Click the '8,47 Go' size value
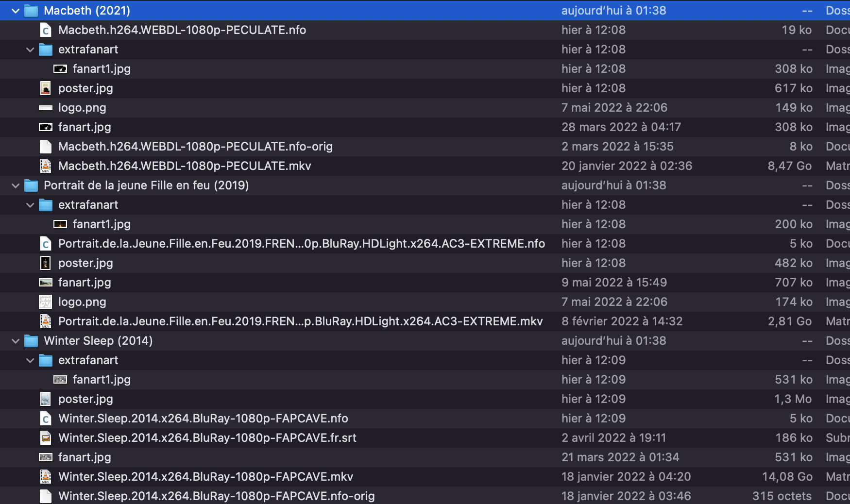 pyautogui.click(x=790, y=166)
